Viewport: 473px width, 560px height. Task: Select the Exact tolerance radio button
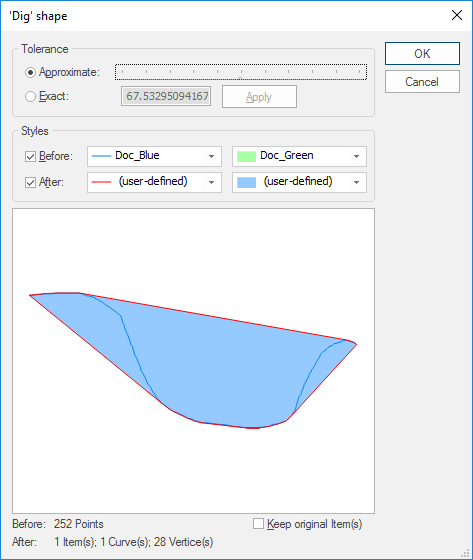(30, 96)
